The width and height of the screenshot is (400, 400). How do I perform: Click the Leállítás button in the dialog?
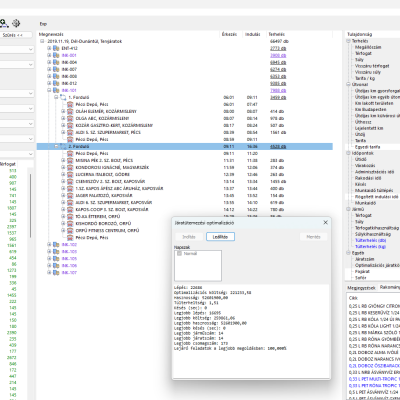[220, 237]
